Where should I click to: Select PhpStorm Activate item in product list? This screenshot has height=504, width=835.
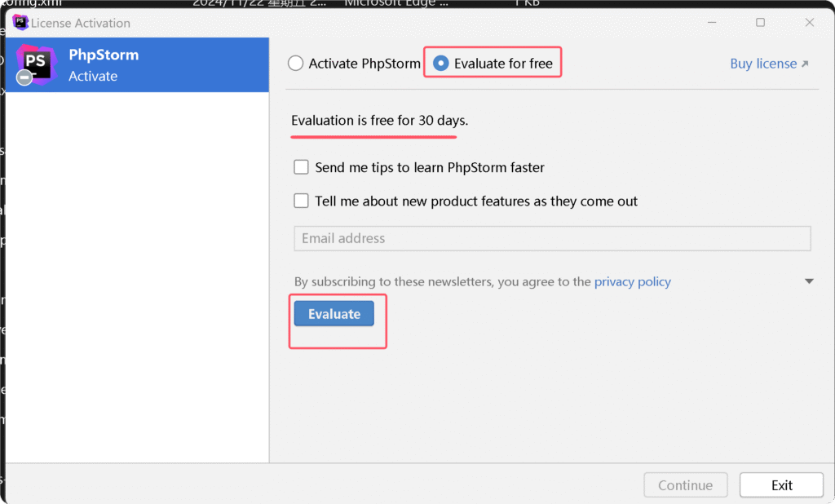(137, 65)
